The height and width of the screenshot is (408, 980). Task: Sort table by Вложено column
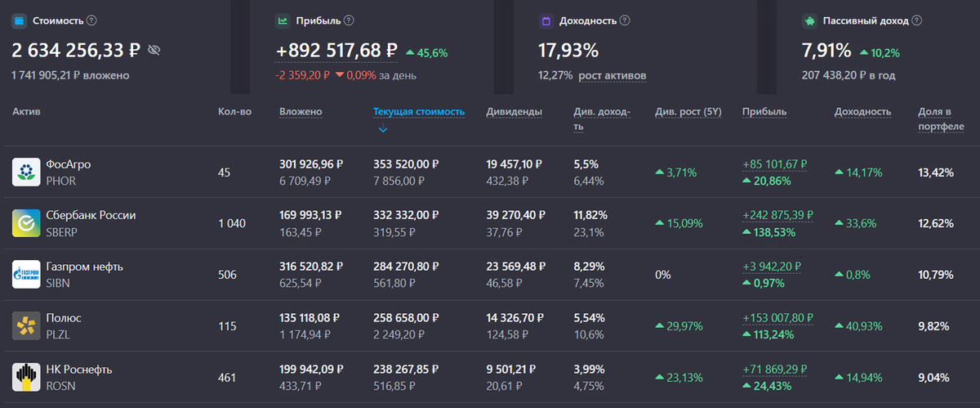click(301, 111)
